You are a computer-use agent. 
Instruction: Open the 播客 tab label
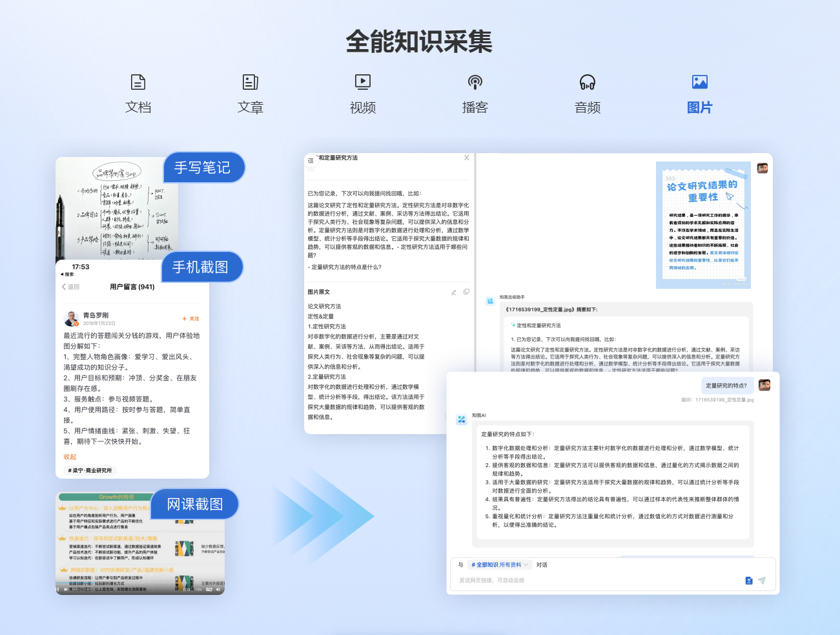(x=475, y=107)
